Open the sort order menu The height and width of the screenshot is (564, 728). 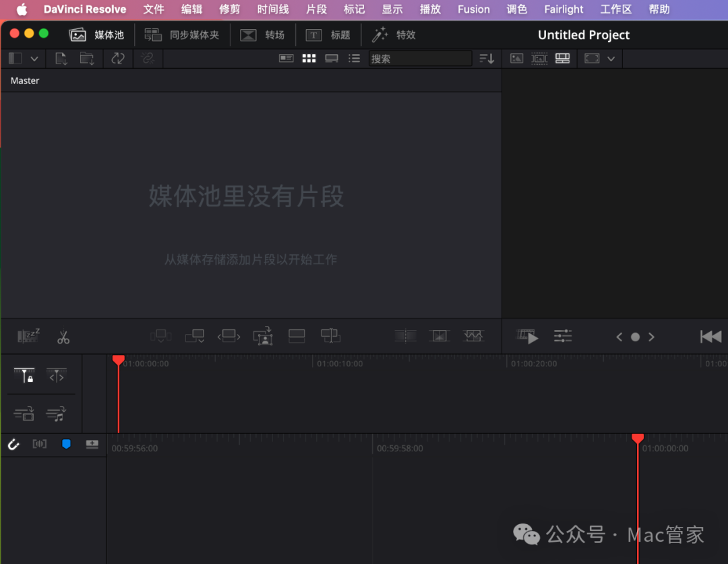point(487,59)
